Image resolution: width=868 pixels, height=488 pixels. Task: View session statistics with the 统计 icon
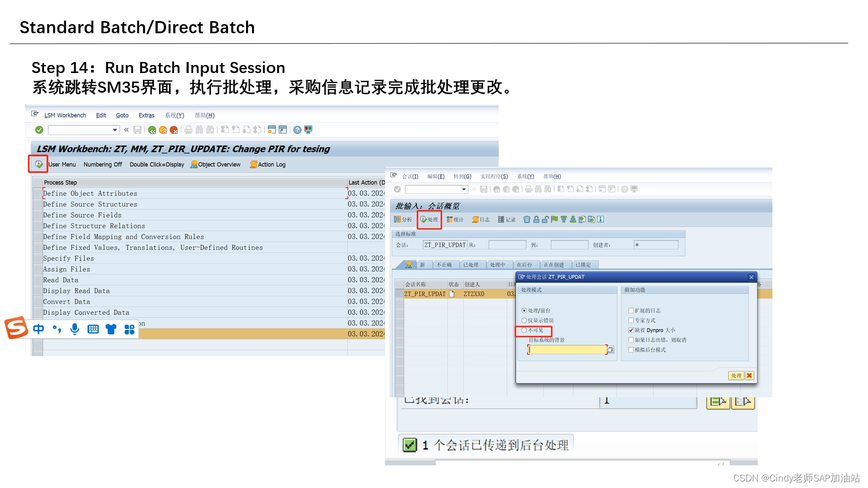pos(455,219)
